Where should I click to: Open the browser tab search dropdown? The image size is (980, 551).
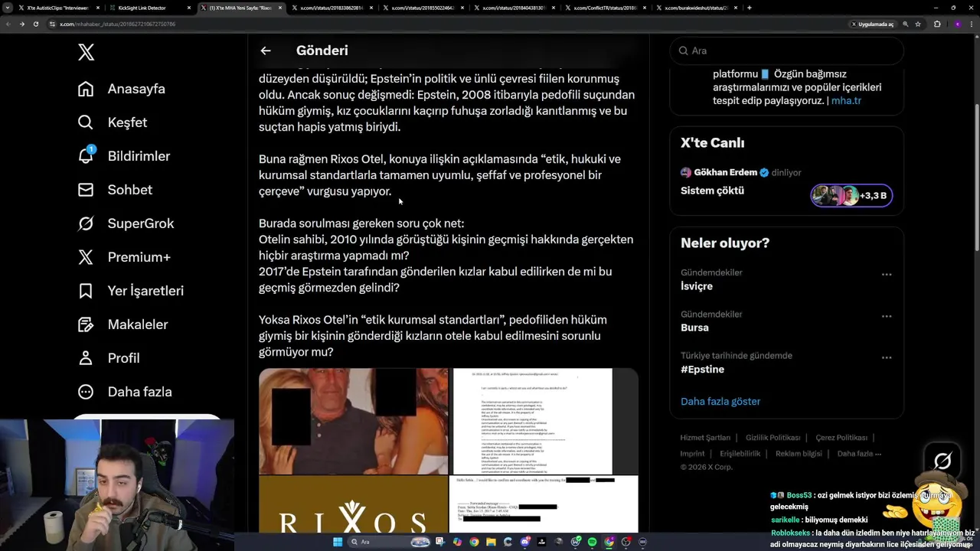click(x=9, y=8)
